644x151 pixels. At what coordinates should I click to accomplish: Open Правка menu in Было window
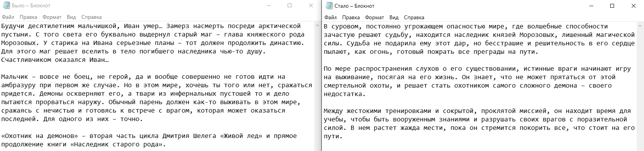[28, 17]
